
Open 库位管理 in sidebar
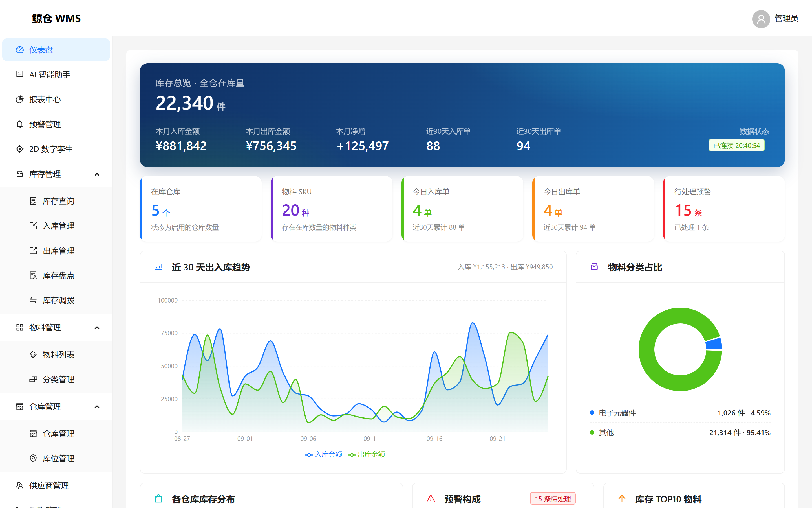click(56, 458)
